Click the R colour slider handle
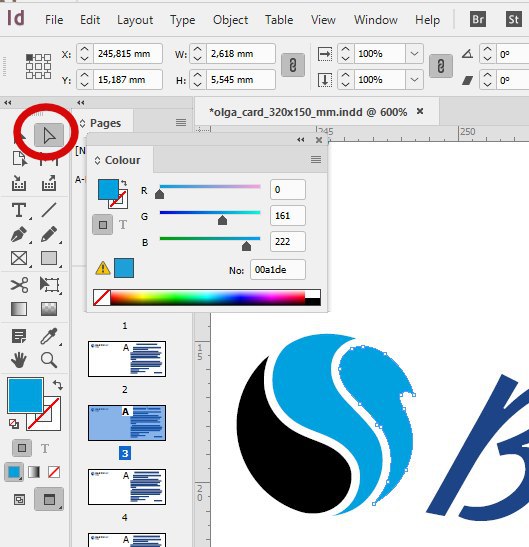 159,194
